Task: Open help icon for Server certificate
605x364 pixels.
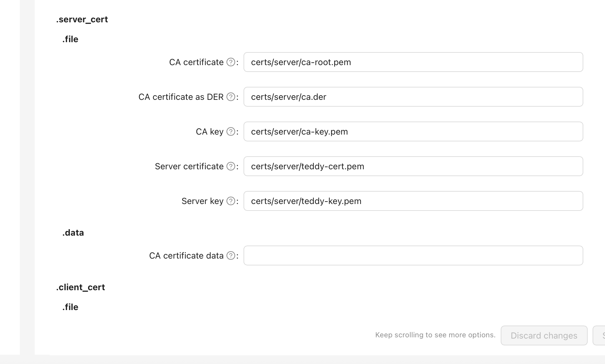Action: pyautogui.click(x=231, y=166)
